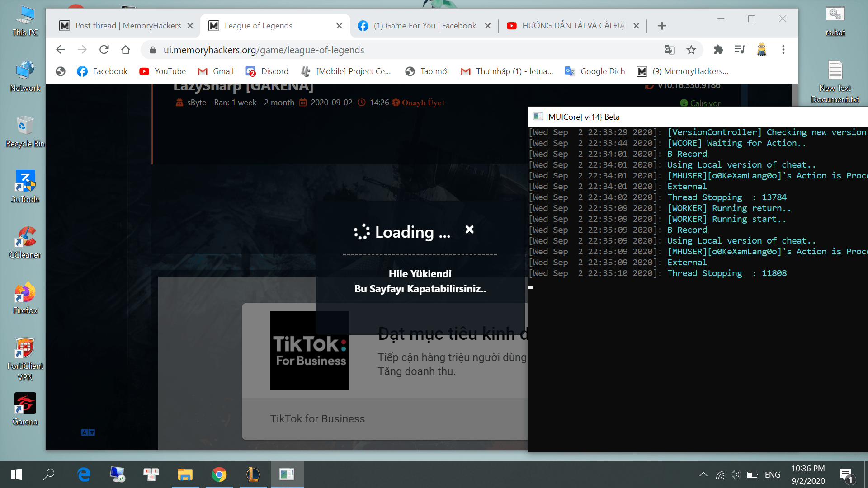Launch CCleaner from desktop

25,243
